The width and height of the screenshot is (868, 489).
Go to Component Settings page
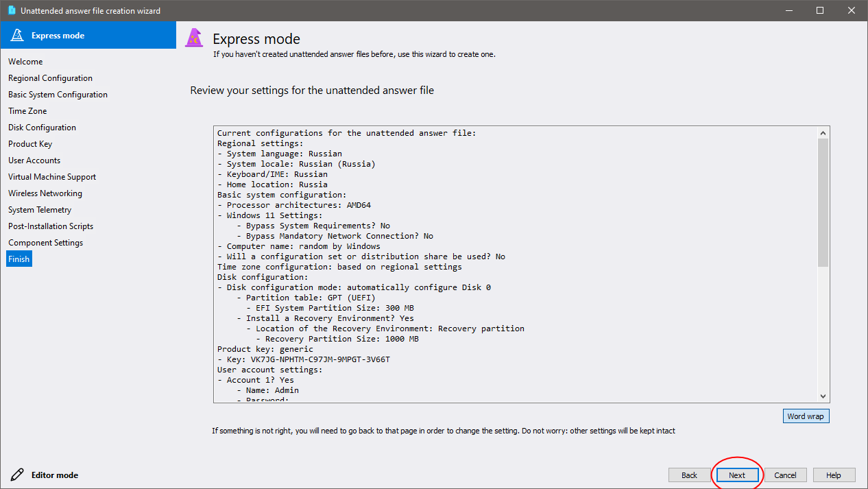click(45, 243)
